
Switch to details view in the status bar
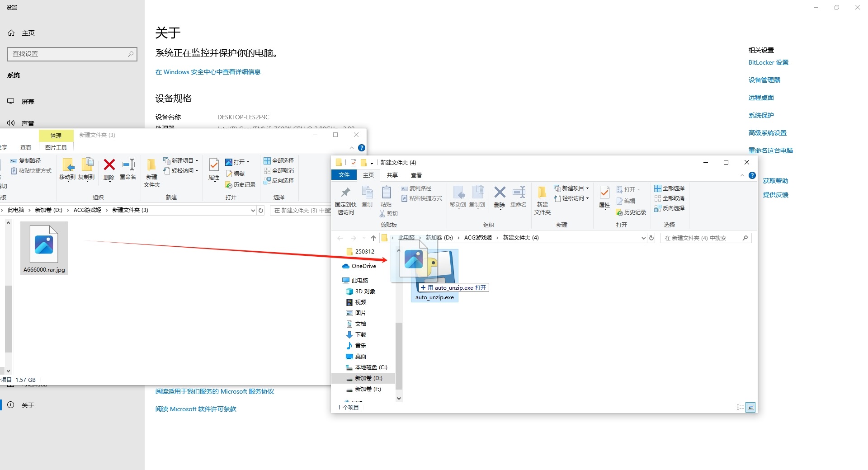pos(740,407)
